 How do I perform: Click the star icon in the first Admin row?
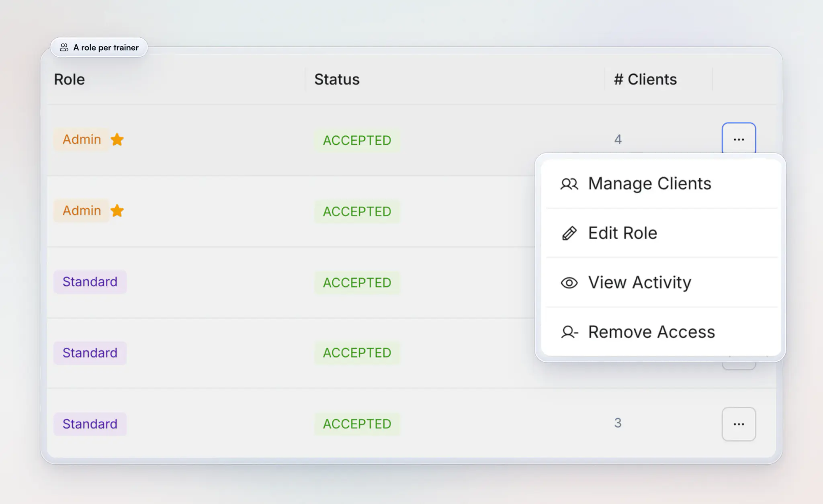[x=117, y=139]
